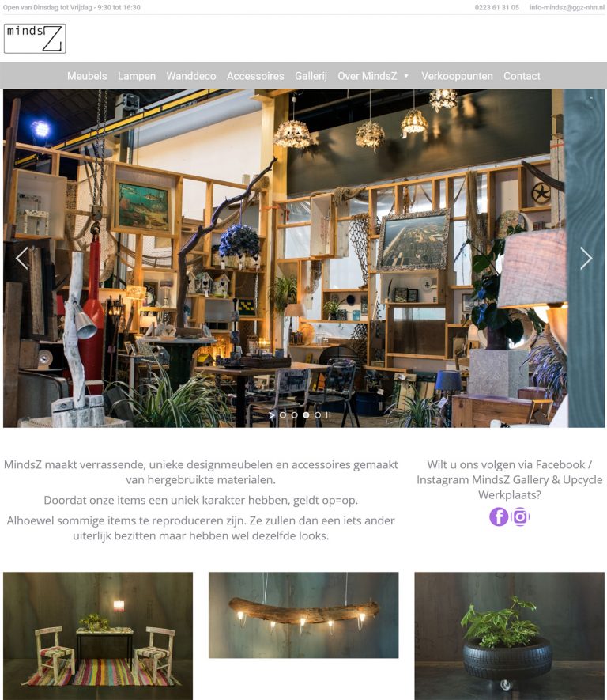607x700 pixels.
Task: Pause the slideshow autoplay
Action: (328, 414)
